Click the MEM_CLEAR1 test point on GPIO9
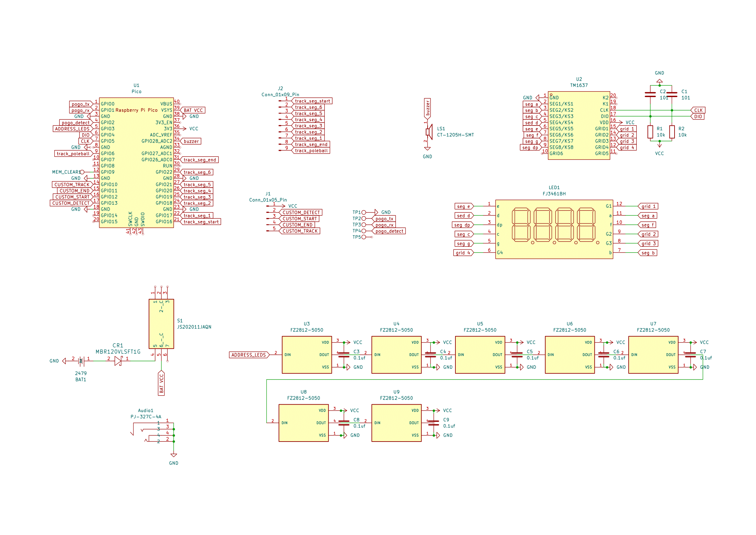The width and height of the screenshot is (756, 535). point(82,172)
